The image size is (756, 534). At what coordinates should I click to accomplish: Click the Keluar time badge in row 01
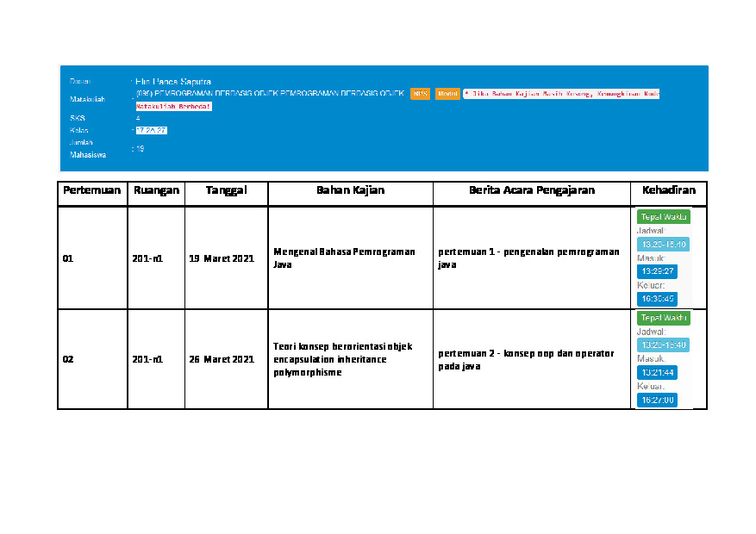pos(657,299)
